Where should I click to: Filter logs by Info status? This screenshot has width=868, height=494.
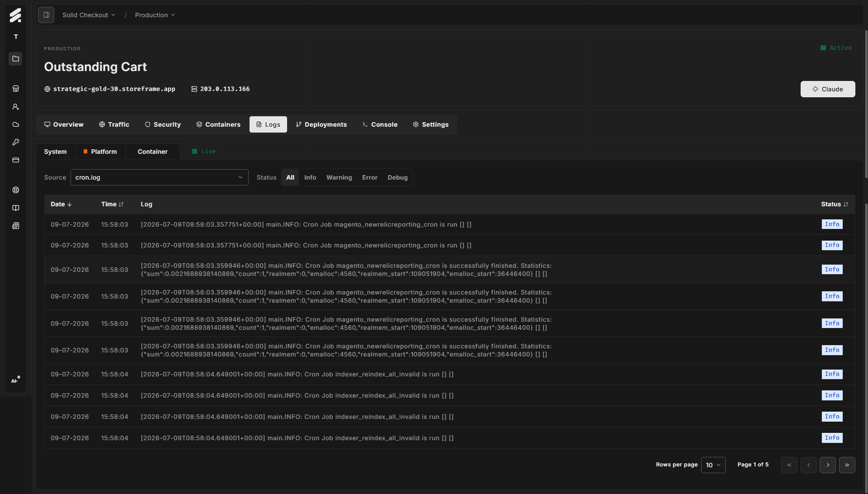pos(310,177)
